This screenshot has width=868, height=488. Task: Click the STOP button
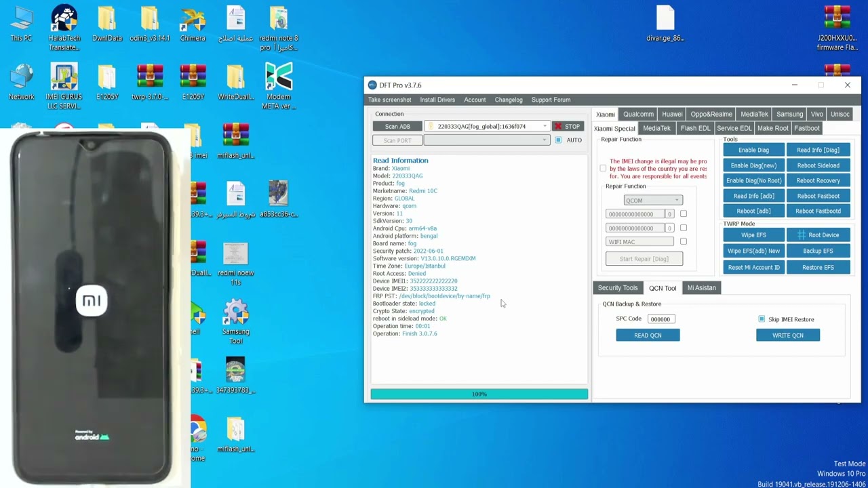pos(568,126)
